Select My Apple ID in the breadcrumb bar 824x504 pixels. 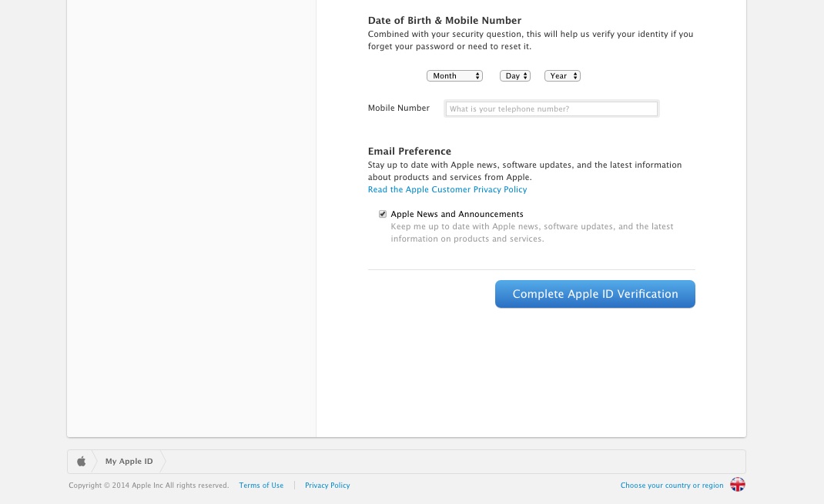[x=129, y=461]
